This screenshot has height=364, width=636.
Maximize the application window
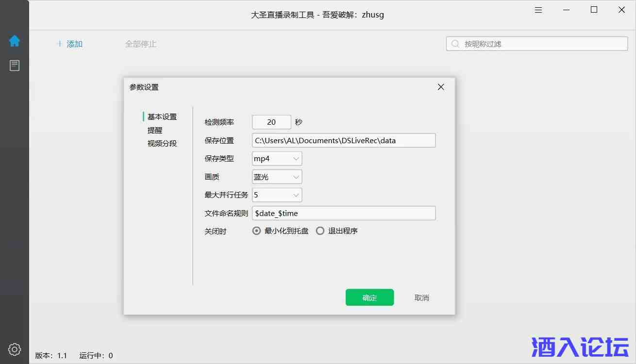594,10
